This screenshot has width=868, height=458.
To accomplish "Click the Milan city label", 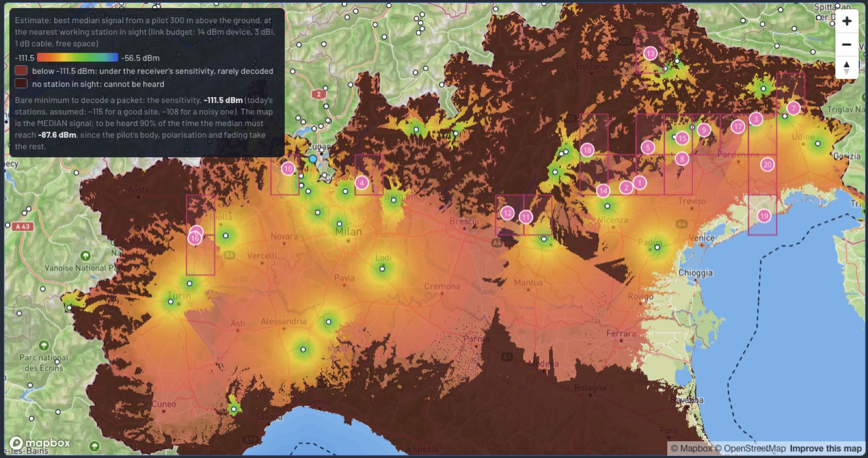I will coord(348,232).
